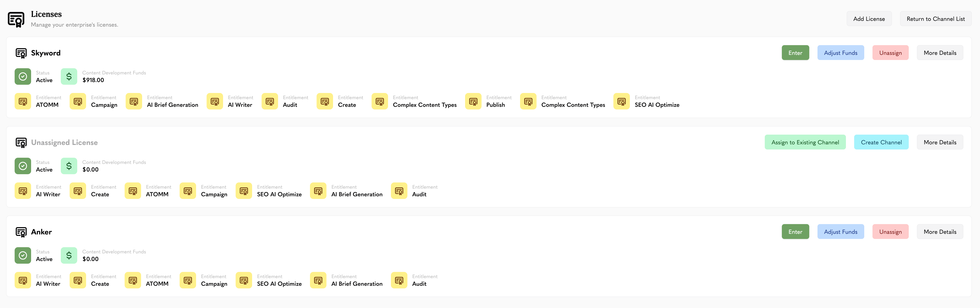Click the Unassigned License SEO AI Optimize icon
The width and height of the screenshot is (980, 308).
(x=244, y=191)
